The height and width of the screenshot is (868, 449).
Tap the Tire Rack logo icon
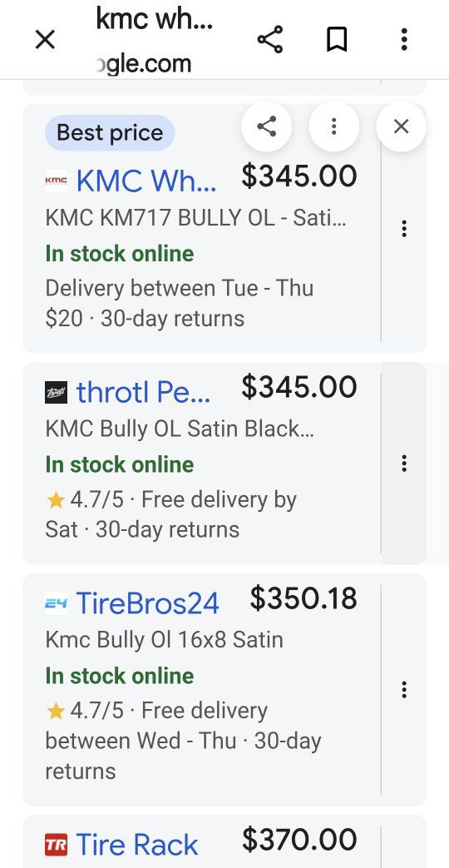click(x=56, y=846)
